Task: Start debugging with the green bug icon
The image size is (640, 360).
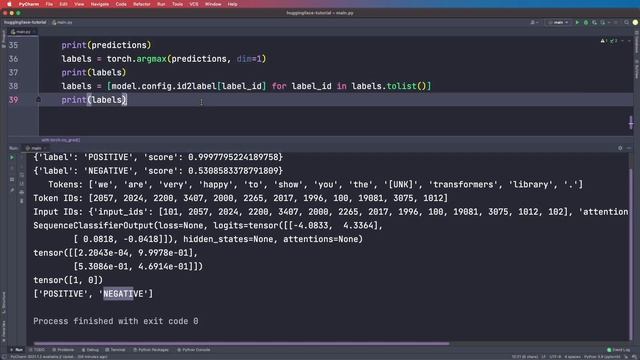Action: [x=586, y=22]
